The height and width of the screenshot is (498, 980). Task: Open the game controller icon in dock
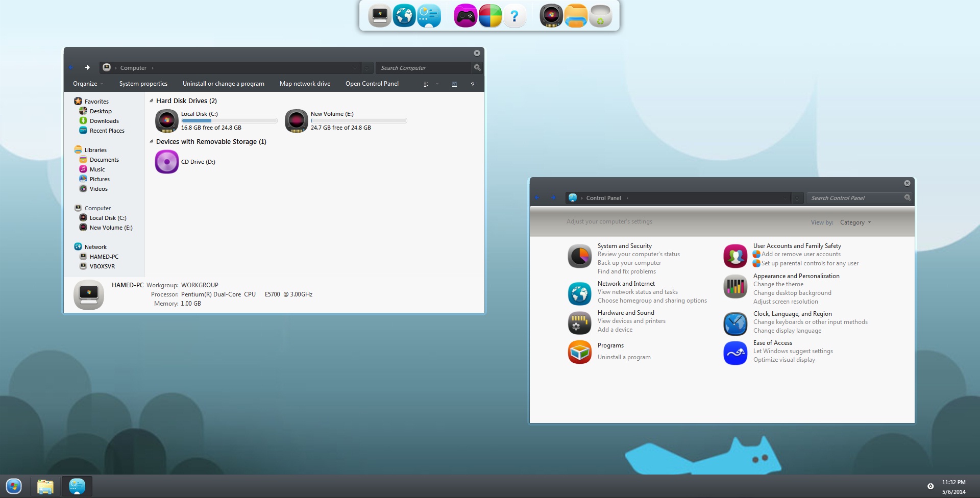[x=465, y=16]
